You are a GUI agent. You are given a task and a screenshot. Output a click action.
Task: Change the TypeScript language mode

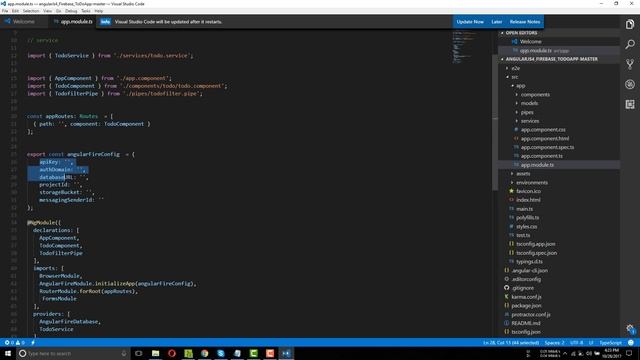click(x=610, y=342)
